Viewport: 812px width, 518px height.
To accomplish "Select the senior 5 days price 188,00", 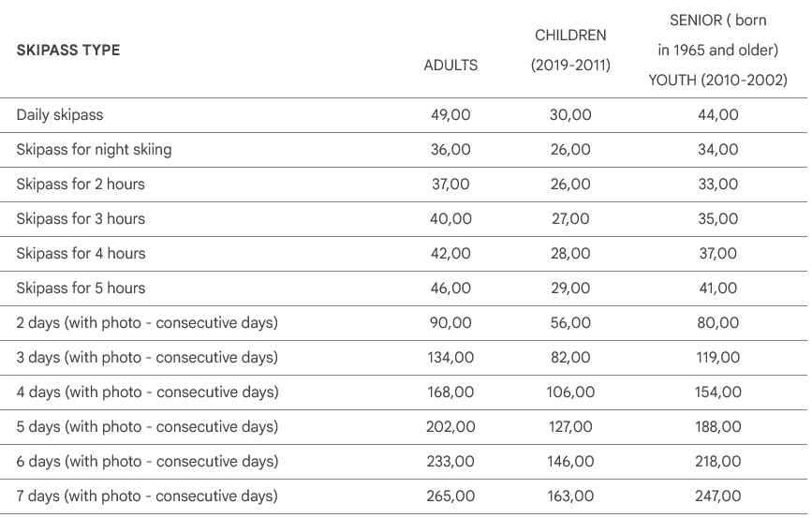I will point(717,427).
